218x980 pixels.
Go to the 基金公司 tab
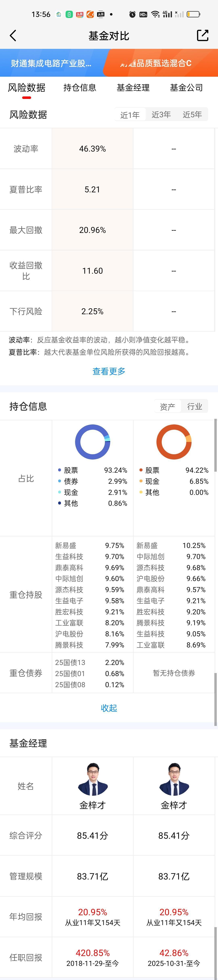pos(186,88)
